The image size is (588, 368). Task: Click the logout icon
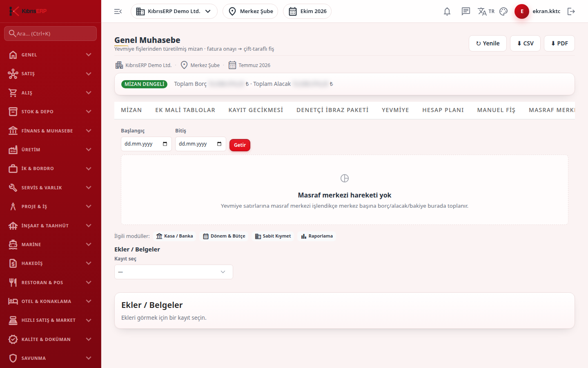click(x=571, y=11)
